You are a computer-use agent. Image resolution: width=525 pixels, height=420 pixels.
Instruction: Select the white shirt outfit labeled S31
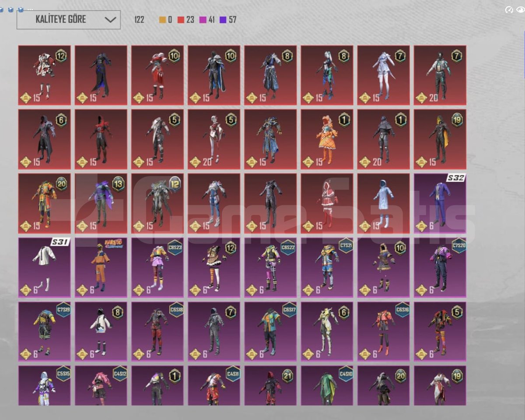click(x=44, y=267)
